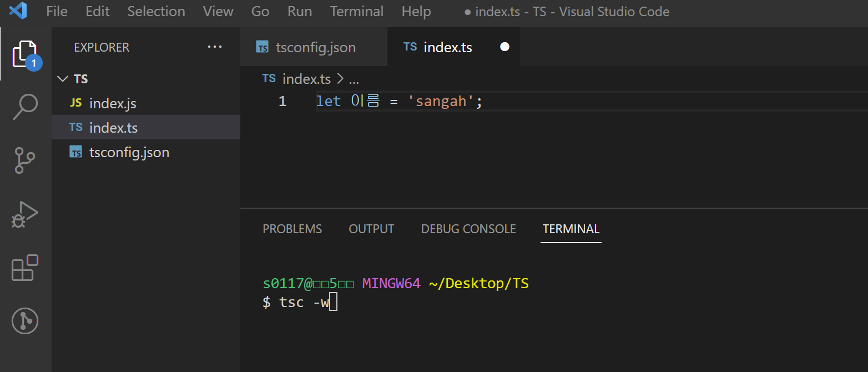
Task: Open the Selection menu
Action: 156,11
